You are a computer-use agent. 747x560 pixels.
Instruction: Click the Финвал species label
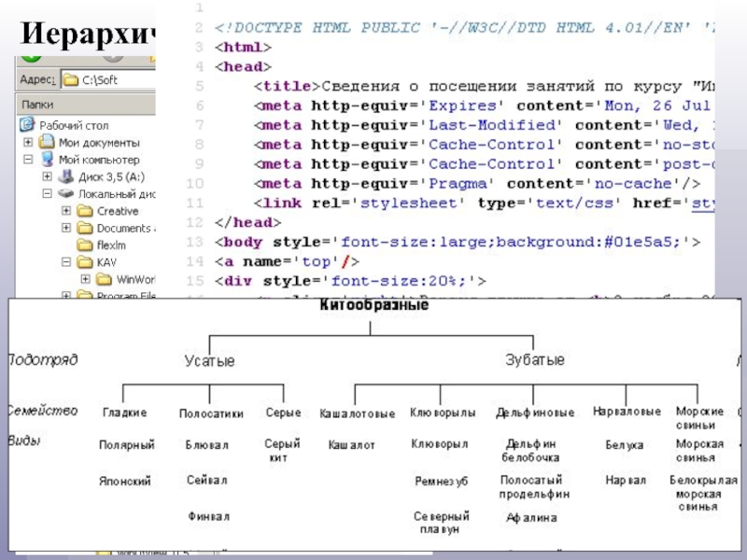coord(208,516)
